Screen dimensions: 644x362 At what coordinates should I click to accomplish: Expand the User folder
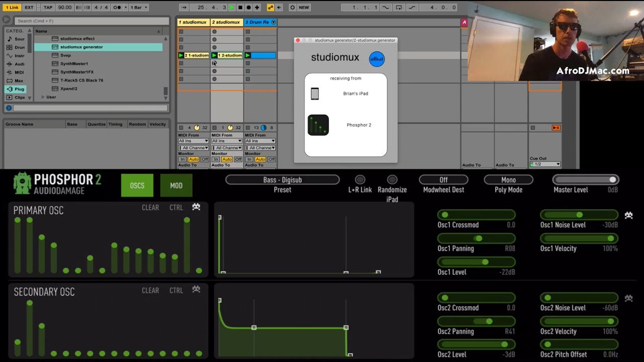point(43,97)
